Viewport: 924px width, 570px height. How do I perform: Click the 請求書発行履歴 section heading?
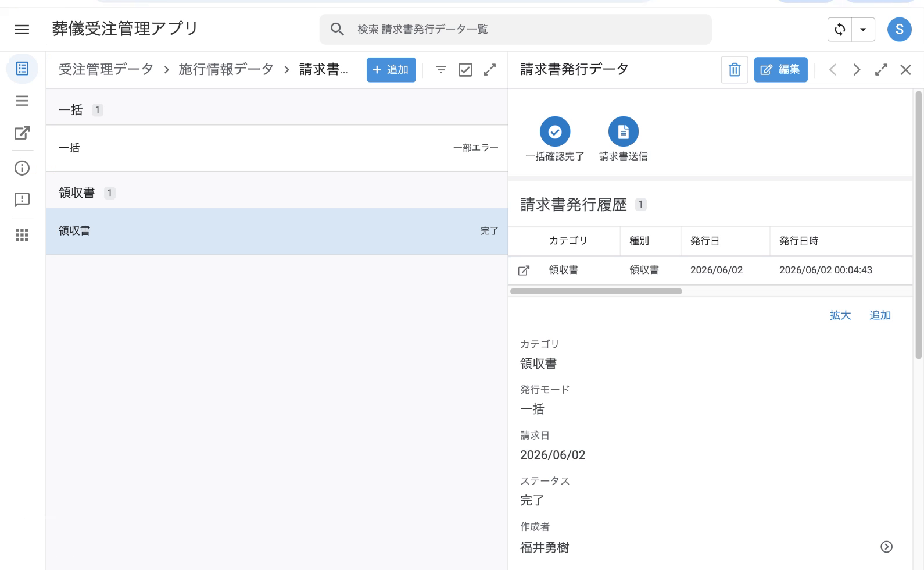574,205
